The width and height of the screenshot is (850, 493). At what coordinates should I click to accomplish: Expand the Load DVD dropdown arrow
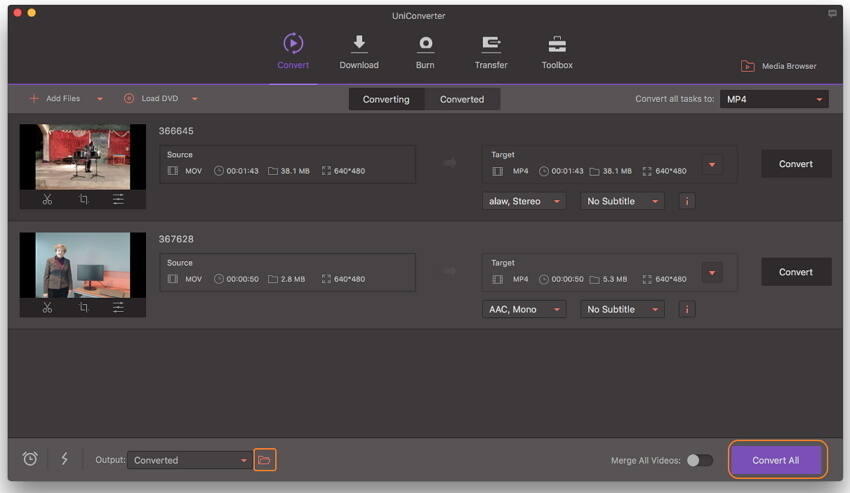[x=195, y=99]
